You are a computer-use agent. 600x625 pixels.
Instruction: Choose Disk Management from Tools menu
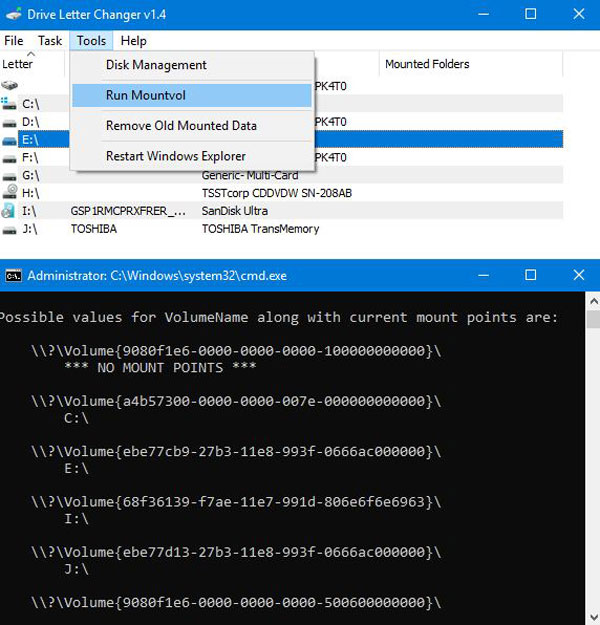156,65
